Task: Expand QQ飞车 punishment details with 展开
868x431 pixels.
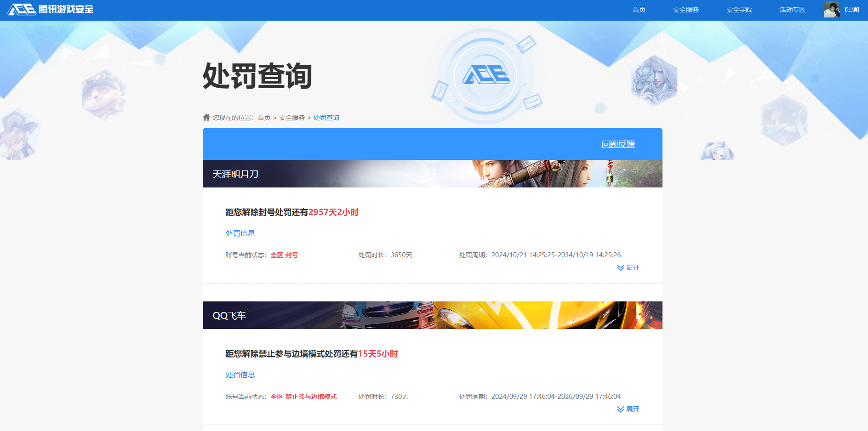Action: coord(628,409)
